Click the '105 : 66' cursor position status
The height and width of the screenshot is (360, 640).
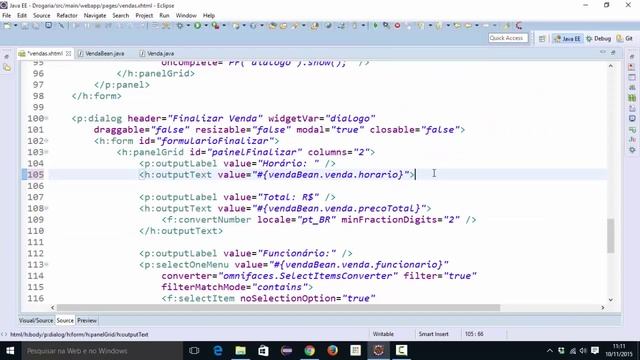pos(474,334)
